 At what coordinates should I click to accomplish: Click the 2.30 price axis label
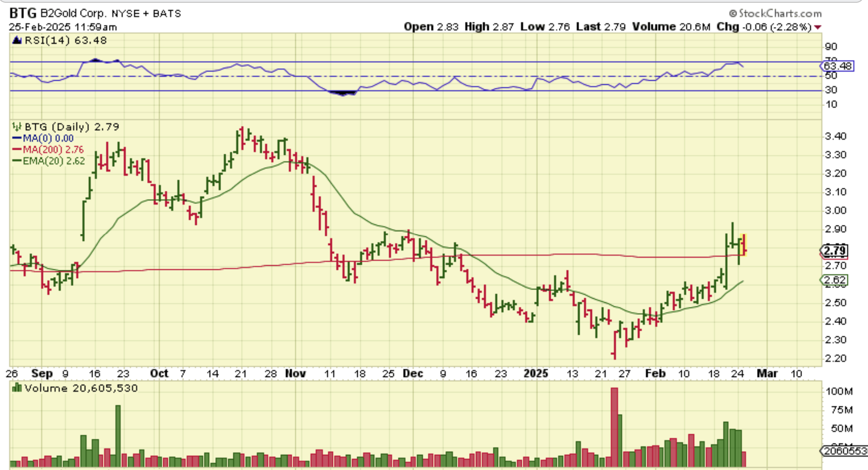tap(835, 340)
